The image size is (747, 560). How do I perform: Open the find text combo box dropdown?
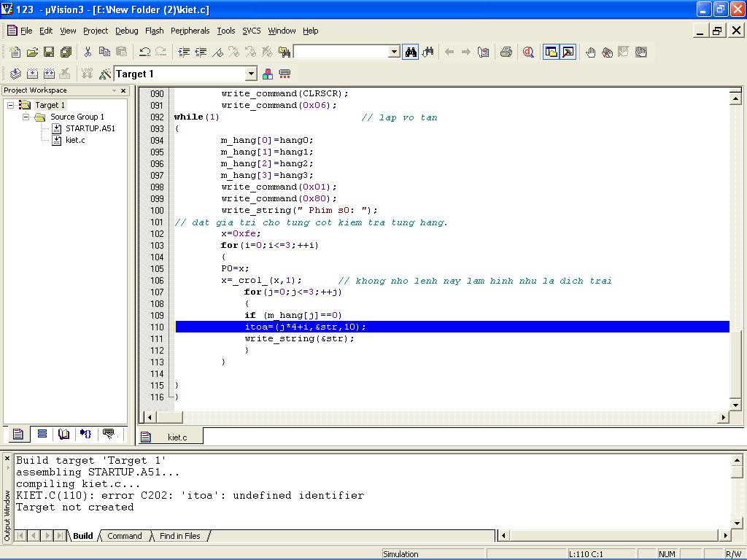(x=394, y=52)
